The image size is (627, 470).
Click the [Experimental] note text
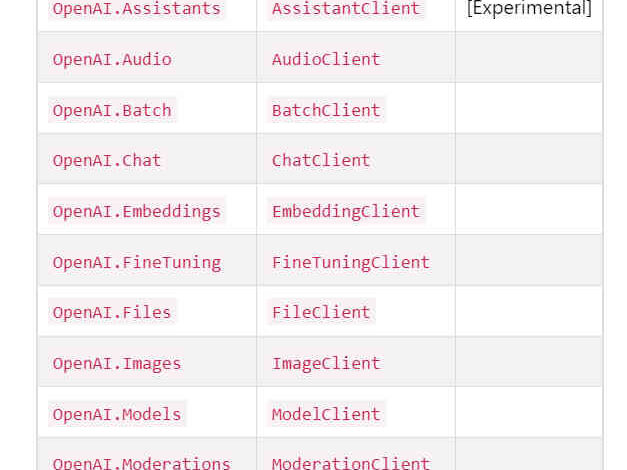pyautogui.click(x=529, y=8)
